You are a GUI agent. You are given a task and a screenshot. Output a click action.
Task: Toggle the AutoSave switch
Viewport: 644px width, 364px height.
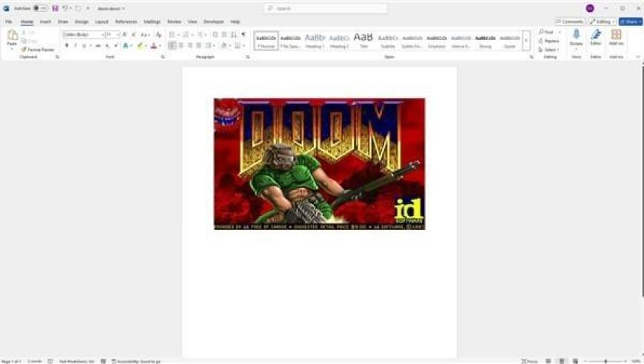point(40,8)
